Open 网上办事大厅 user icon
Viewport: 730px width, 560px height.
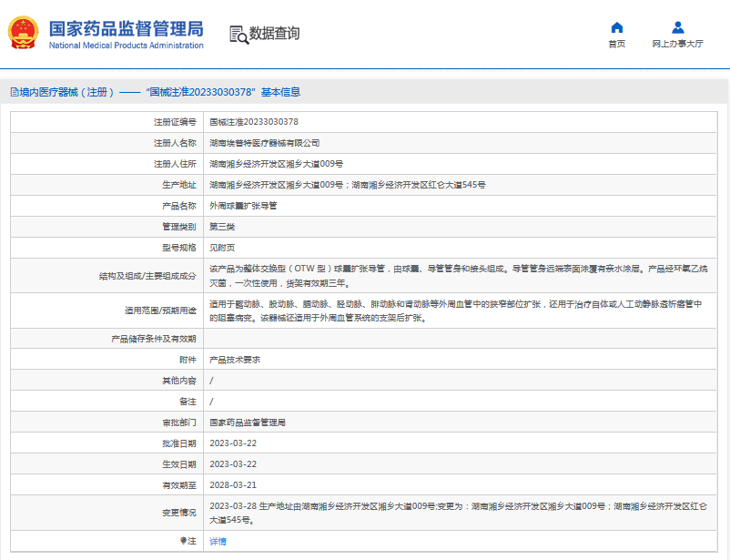[x=678, y=28]
